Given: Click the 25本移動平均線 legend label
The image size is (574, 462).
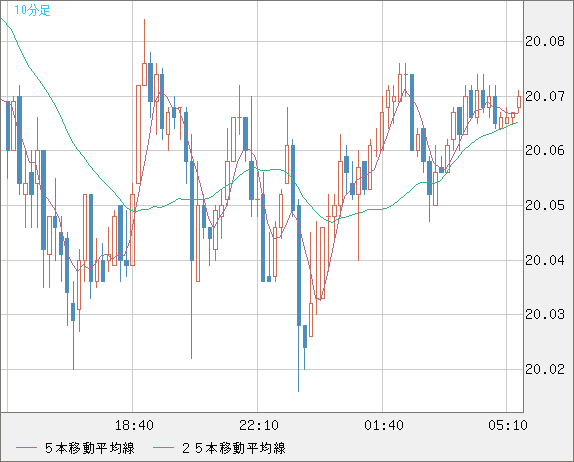Looking at the screenshot, I should tap(234, 448).
